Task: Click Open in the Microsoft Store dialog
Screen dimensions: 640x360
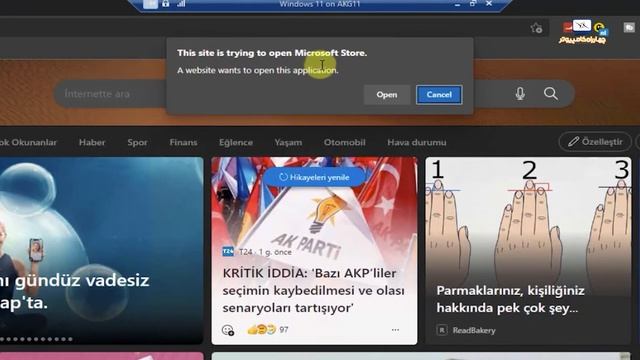Action: pos(387,95)
